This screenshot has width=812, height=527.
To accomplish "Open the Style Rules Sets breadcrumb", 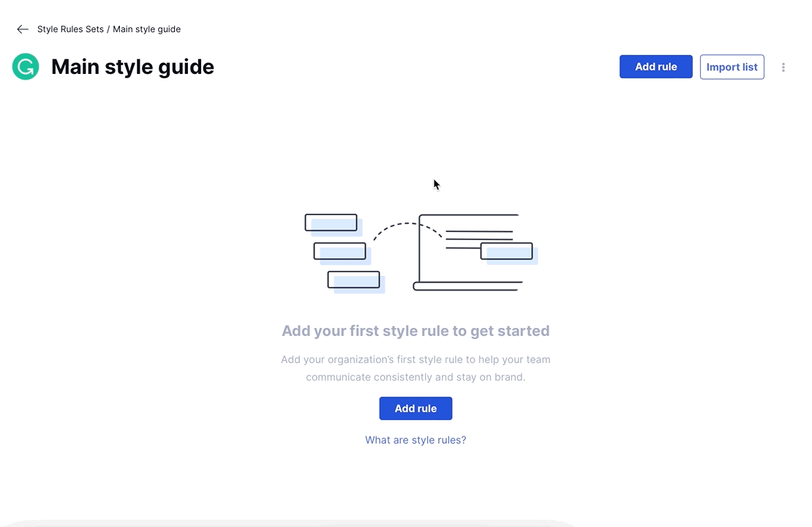I will (x=70, y=29).
